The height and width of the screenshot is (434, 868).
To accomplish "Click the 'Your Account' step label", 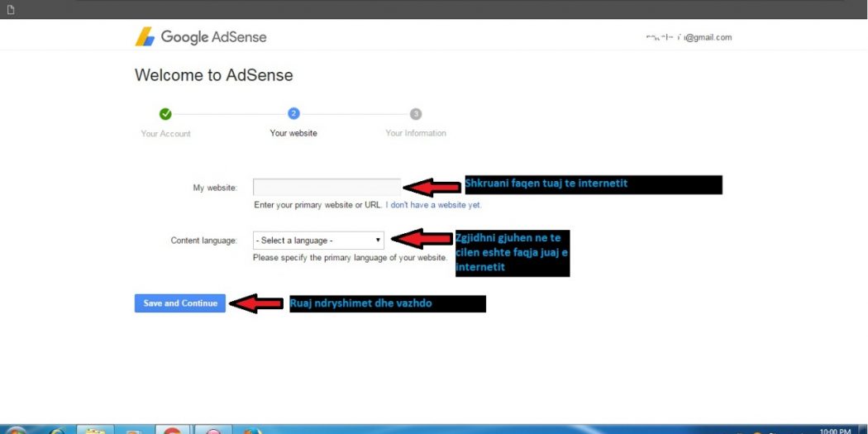I will coord(165,133).
